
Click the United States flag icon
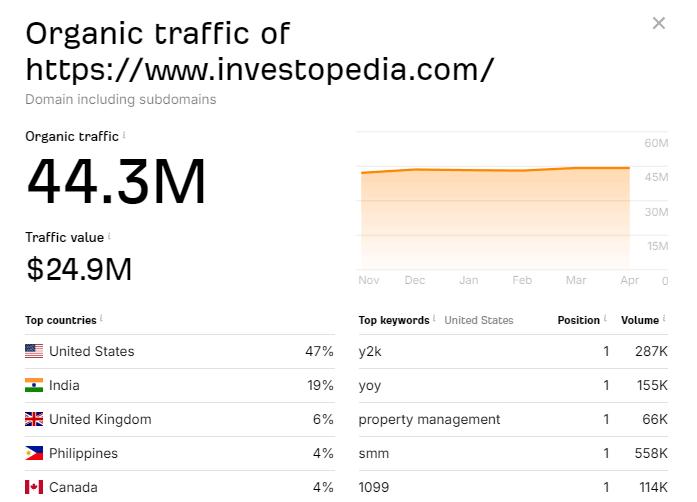click(34, 351)
